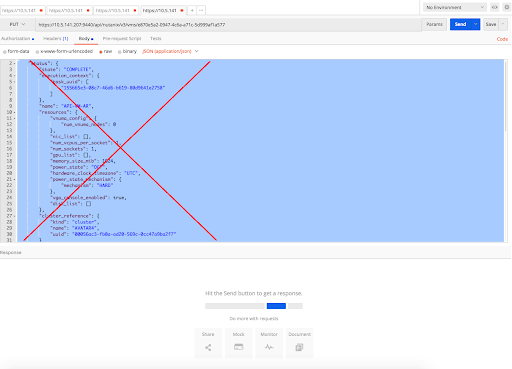Collapse the cluster_reference block at line 27
This screenshot has height=369, width=512.
click(x=15, y=216)
